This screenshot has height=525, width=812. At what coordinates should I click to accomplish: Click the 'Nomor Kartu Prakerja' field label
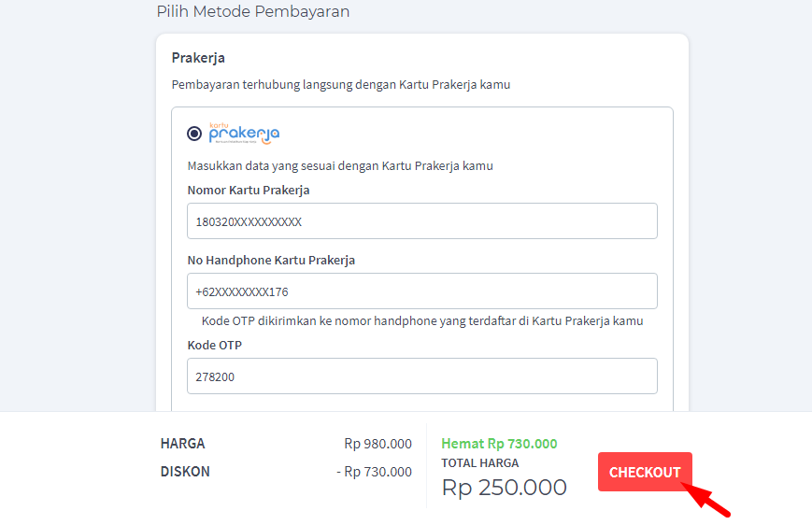click(249, 191)
